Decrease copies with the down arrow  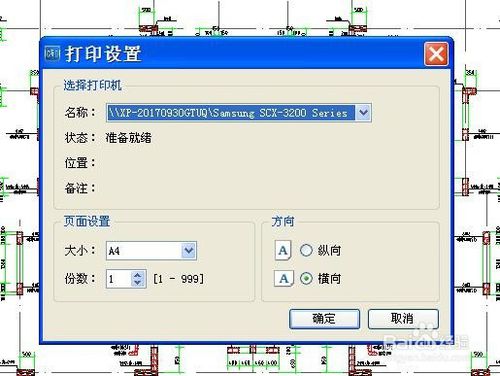pos(138,283)
